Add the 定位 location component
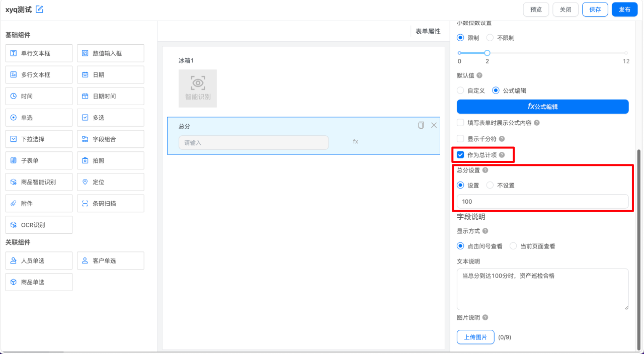This screenshot has width=644, height=354. [111, 182]
